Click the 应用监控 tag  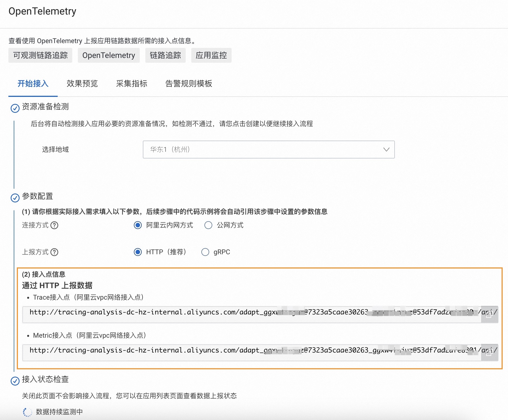211,55
